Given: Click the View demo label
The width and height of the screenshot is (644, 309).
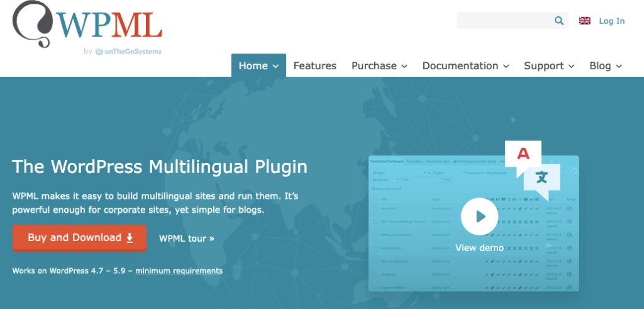Looking at the screenshot, I should pos(479,248).
